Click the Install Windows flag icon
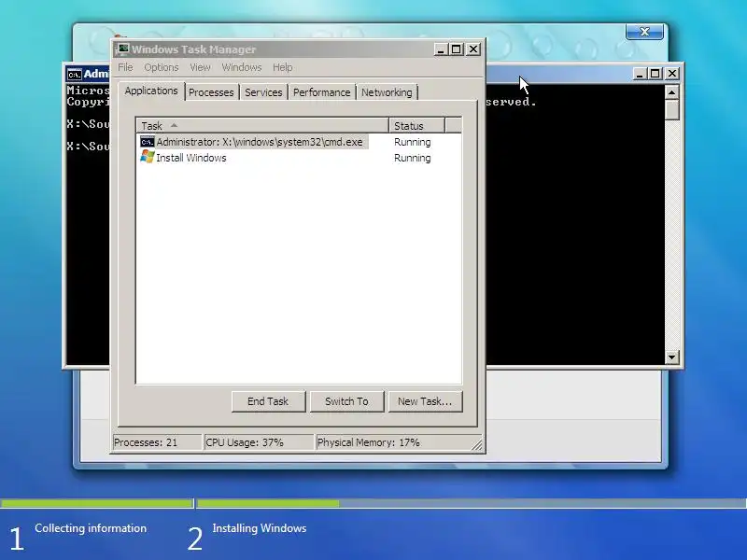The width and height of the screenshot is (747, 560). 148,157
